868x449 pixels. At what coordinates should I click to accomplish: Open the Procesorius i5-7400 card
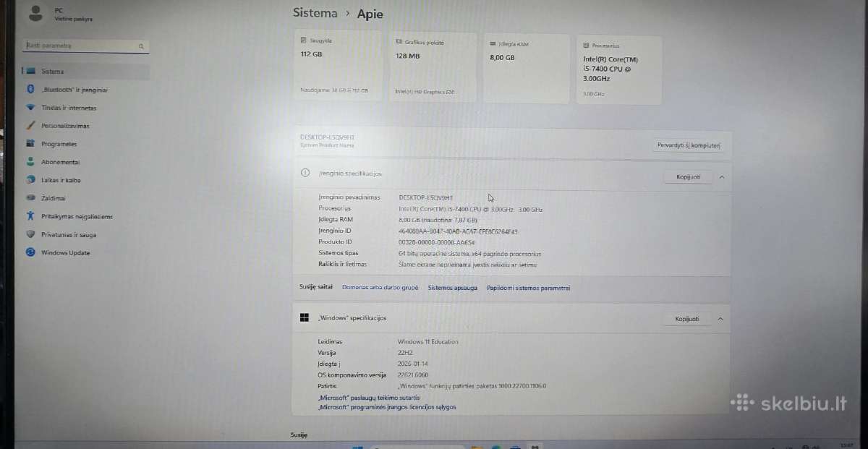619,69
